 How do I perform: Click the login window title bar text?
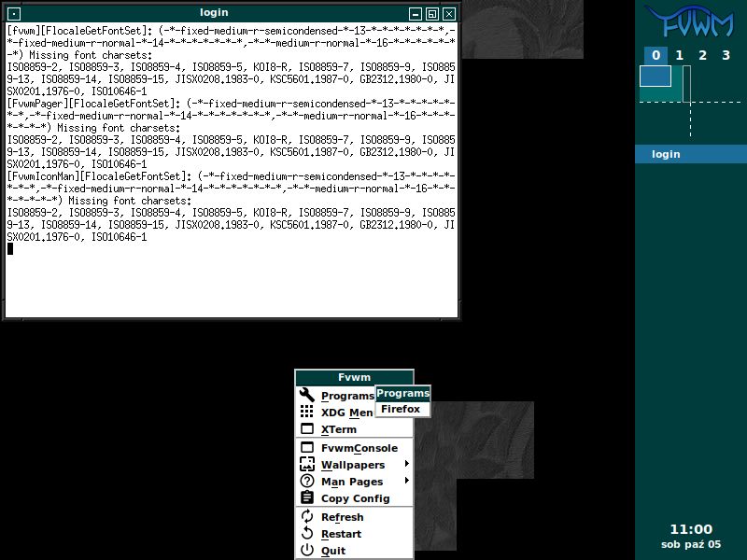(x=214, y=13)
